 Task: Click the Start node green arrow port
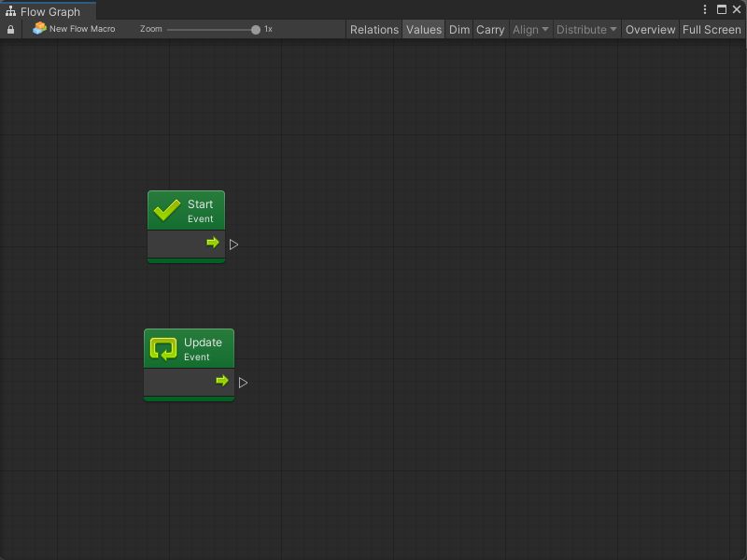tap(213, 243)
